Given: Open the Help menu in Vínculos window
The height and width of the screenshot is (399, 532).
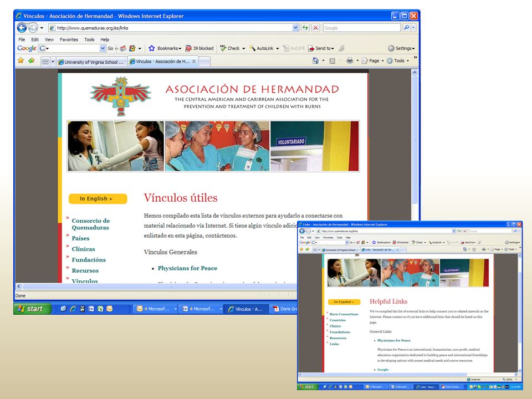Looking at the screenshot, I should pyautogui.click(x=105, y=39).
